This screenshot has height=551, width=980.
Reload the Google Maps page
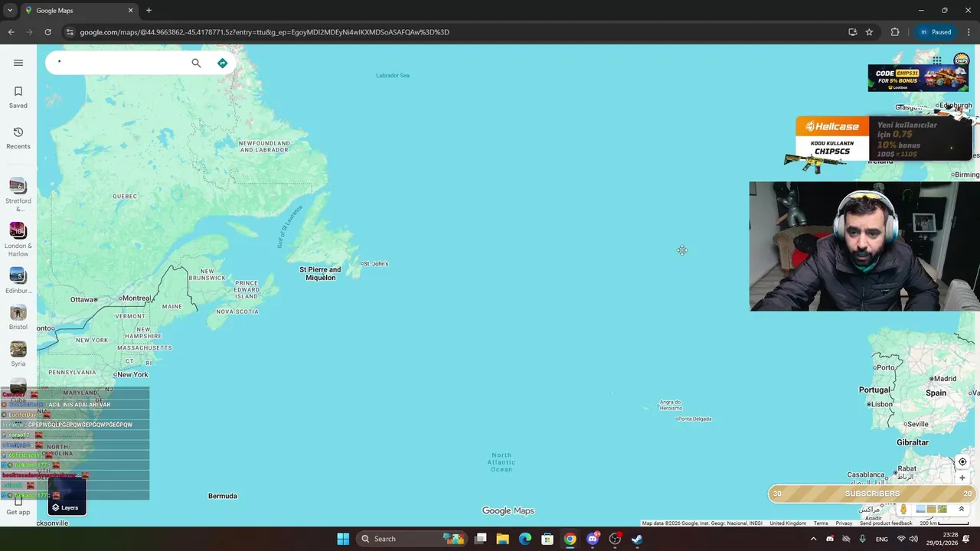click(47, 32)
